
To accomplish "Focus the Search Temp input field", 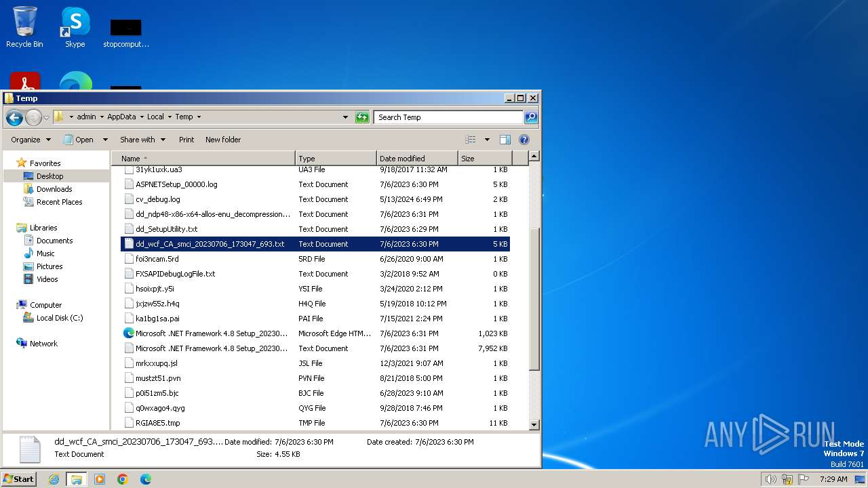I will click(449, 117).
